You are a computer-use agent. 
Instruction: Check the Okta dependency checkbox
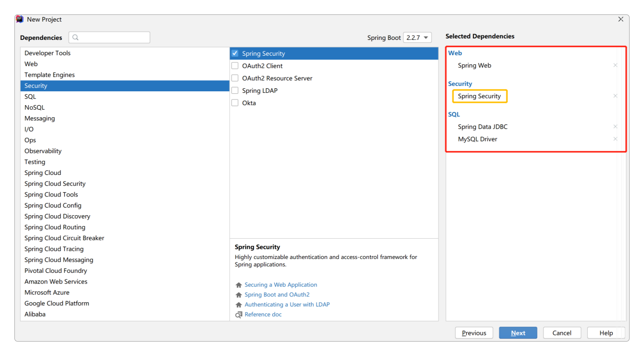tap(235, 103)
